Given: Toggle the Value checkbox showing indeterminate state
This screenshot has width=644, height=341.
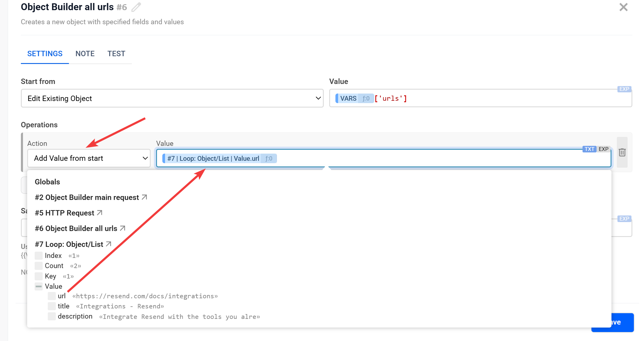Looking at the screenshot, I should [38, 286].
